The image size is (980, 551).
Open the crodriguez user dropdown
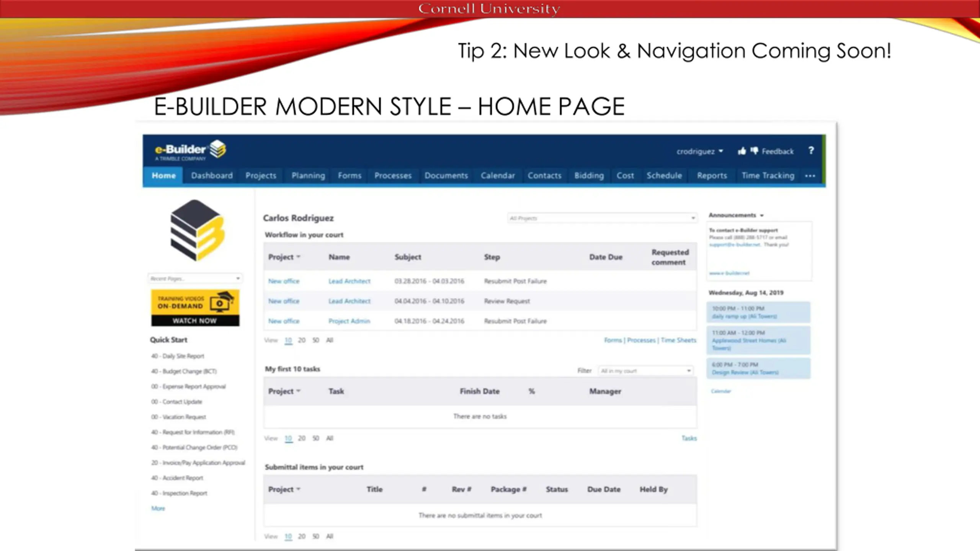[700, 152]
